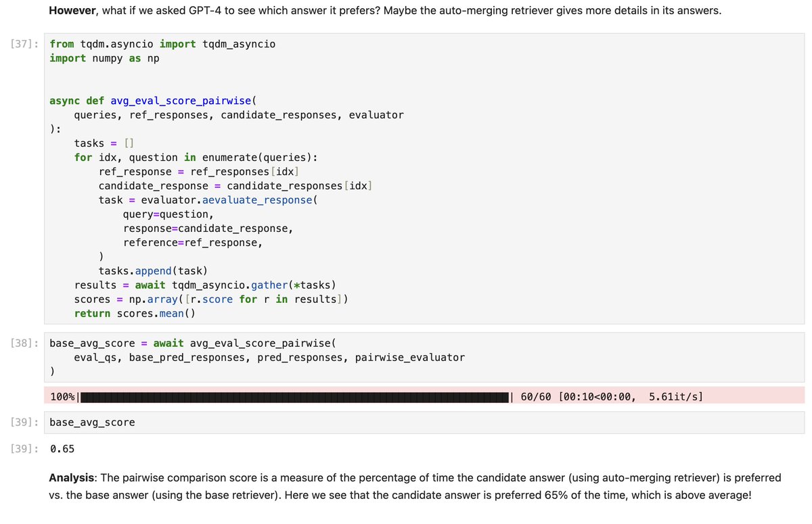Click the 100% progress bar output
Viewport: 812px width, 524px height.
click(x=424, y=396)
